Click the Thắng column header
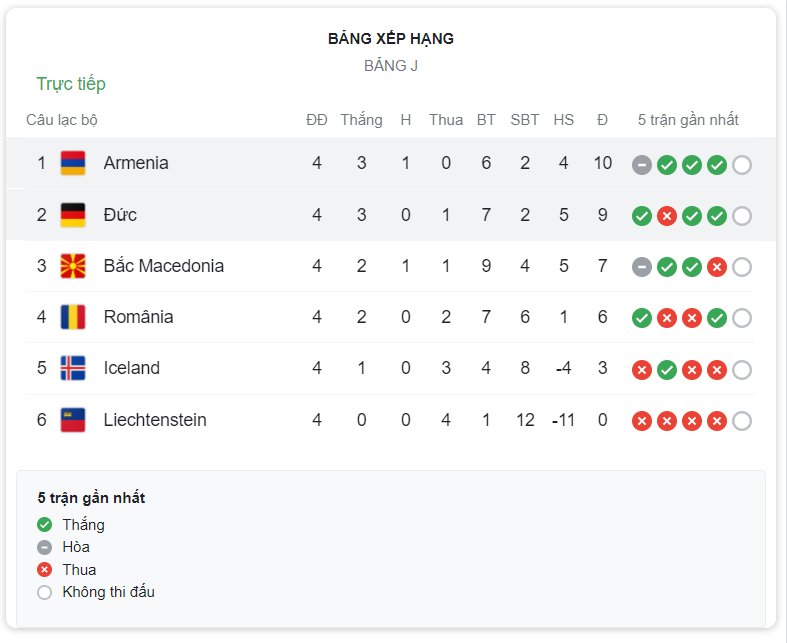This screenshot has width=787, height=643. tap(361, 120)
